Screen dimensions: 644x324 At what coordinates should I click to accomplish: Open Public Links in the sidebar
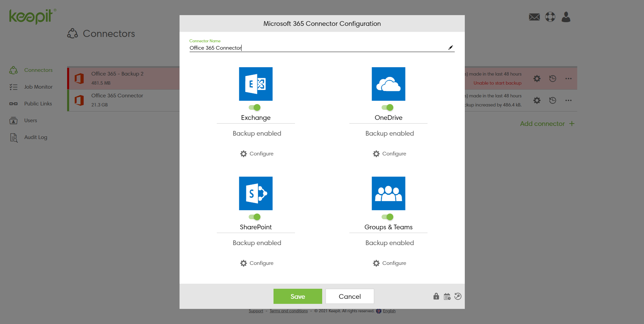tap(31, 104)
